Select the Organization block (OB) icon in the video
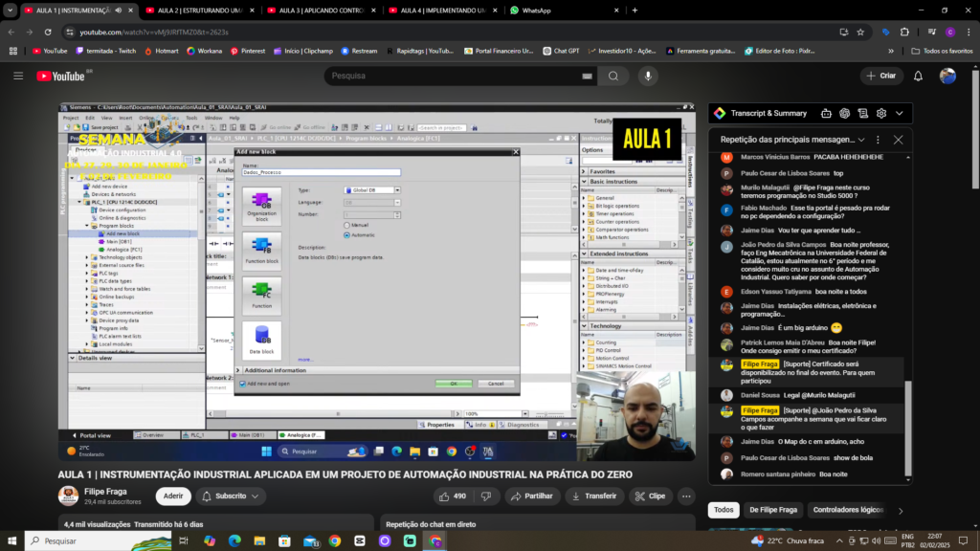Image resolution: width=980 pixels, height=551 pixels. coord(262,207)
